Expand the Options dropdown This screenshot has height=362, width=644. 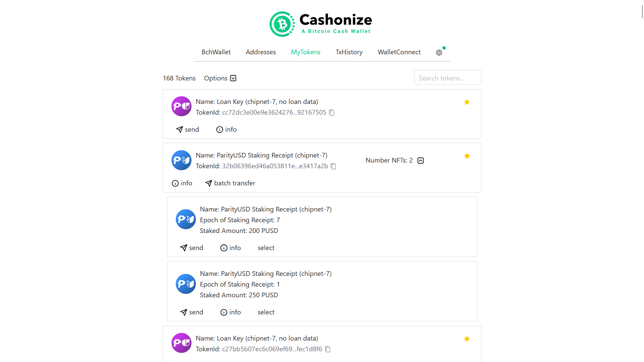[x=220, y=78]
